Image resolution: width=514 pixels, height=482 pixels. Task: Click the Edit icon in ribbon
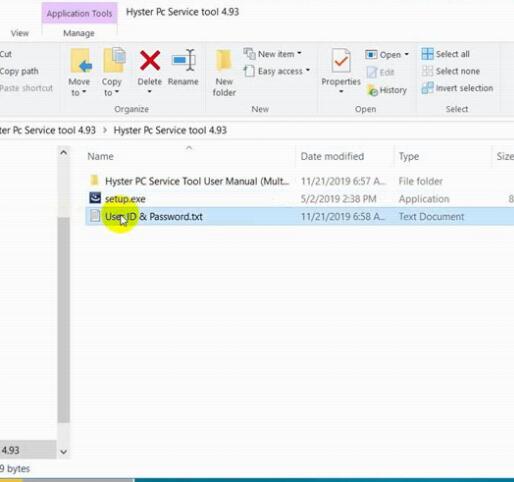point(372,72)
